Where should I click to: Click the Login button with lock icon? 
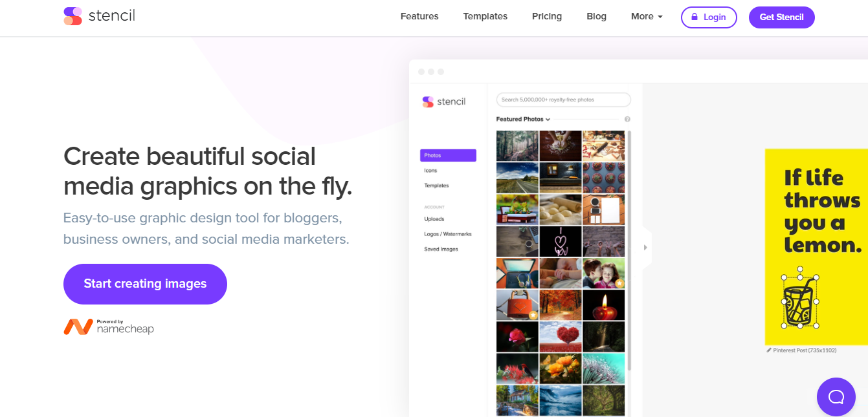tap(709, 17)
